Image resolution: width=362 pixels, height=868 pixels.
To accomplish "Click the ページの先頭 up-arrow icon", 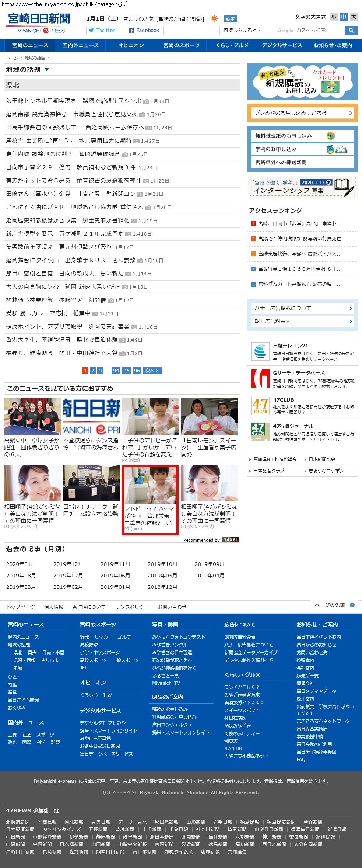I will pos(352,605).
